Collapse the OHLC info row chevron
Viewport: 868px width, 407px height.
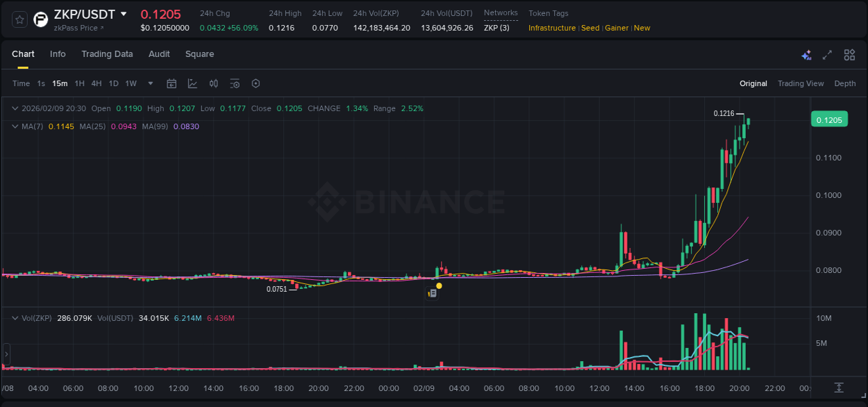pos(15,108)
